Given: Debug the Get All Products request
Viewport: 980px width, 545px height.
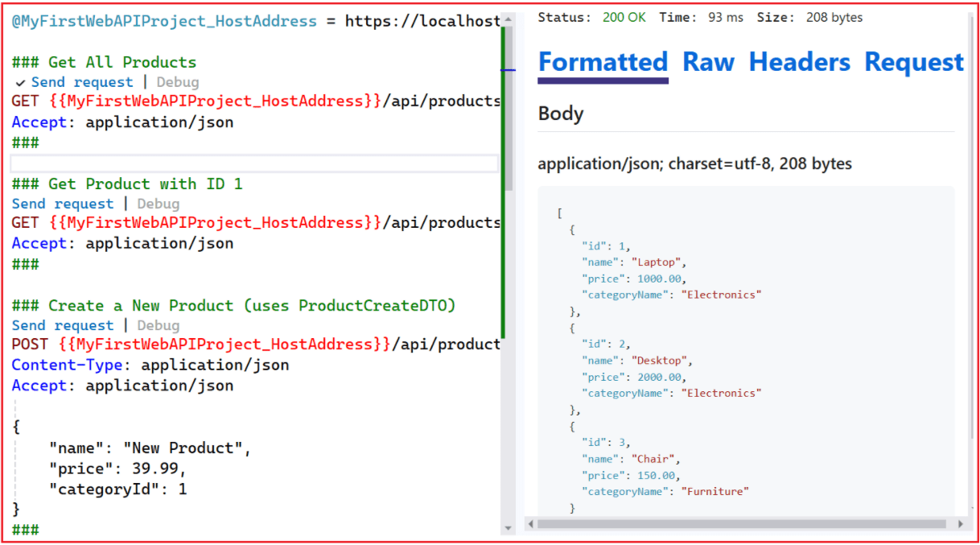Looking at the screenshot, I should click(177, 82).
